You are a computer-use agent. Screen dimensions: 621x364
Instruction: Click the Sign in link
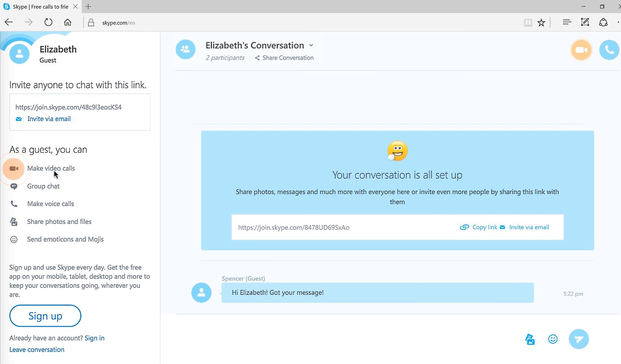coord(94,338)
